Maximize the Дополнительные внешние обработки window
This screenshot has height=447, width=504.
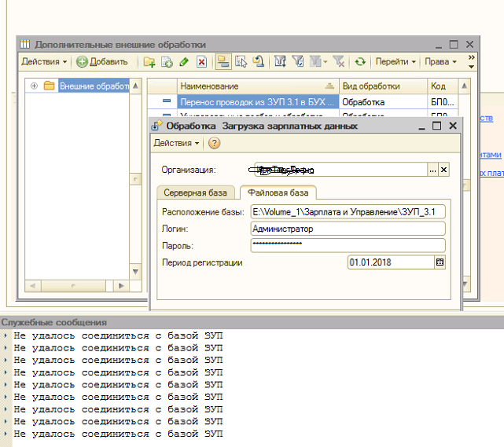point(454,44)
